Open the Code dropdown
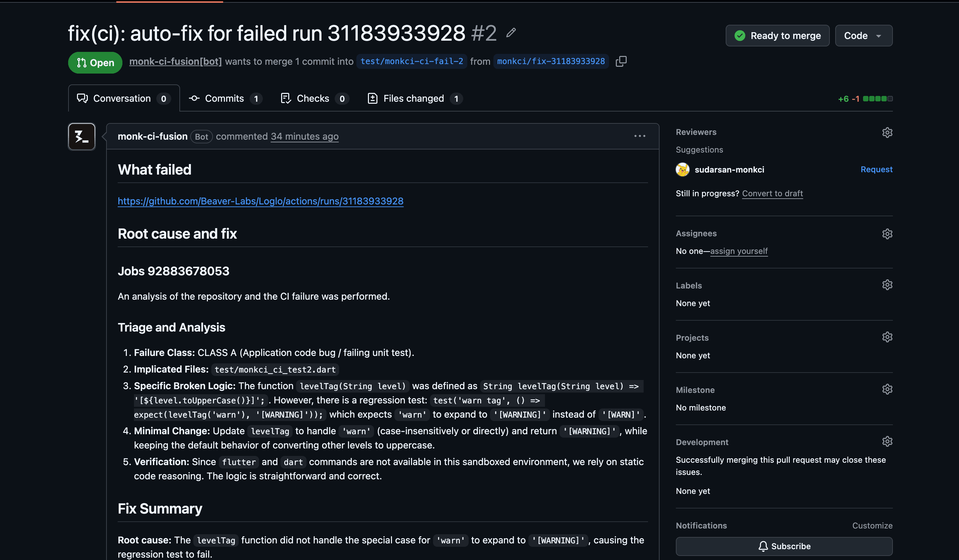The width and height of the screenshot is (959, 560). pyautogui.click(x=863, y=36)
